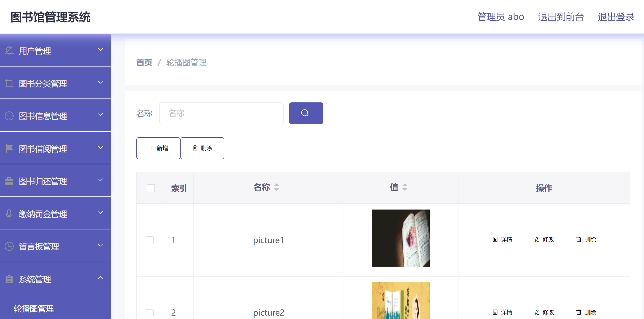Click the 删除 text for picture1
This screenshot has height=319, width=644.
point(590,239)
